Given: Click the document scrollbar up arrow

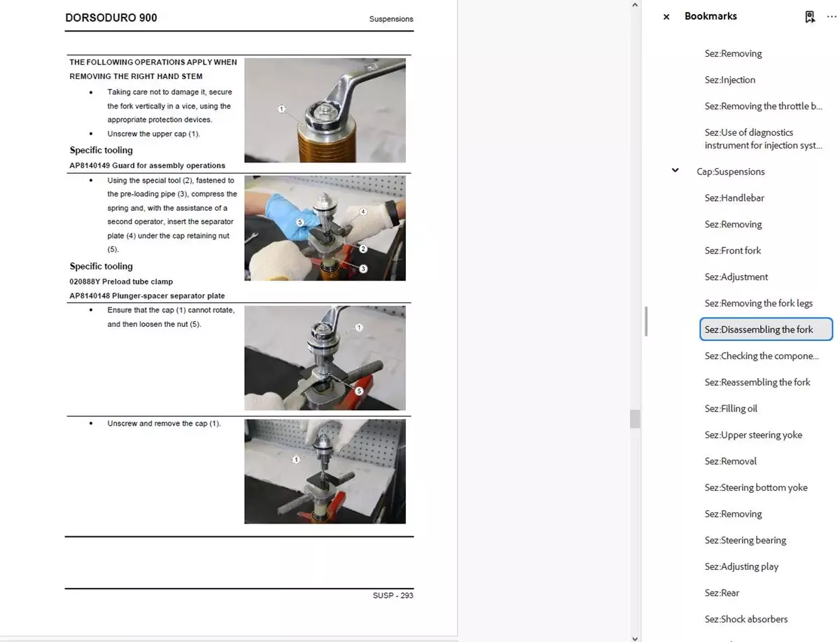Looking at the screenshot, I should point(635,5).
